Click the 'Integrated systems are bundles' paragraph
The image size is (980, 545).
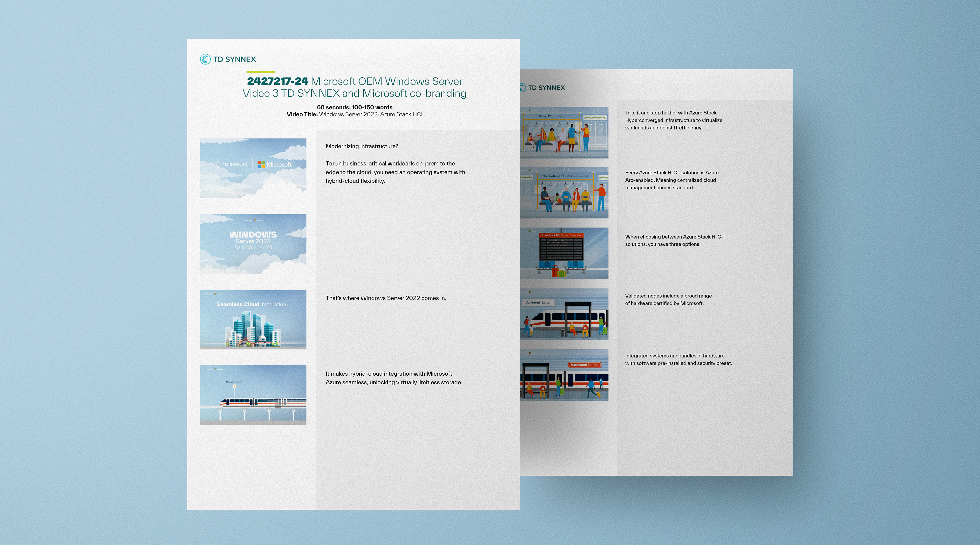coord(678,359)
